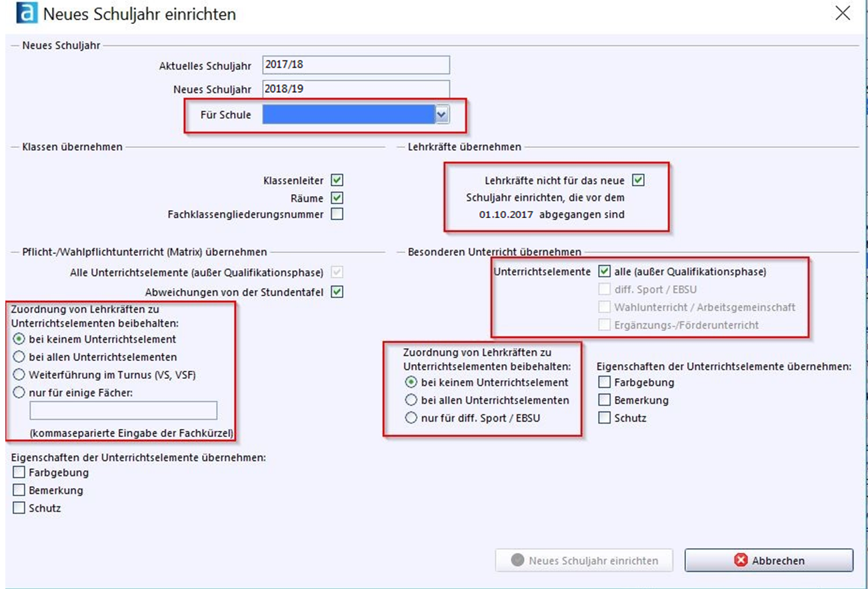Enable the Fachklassengliederungsnummer checkbox
Screen dimensions: 868x589
337,214
